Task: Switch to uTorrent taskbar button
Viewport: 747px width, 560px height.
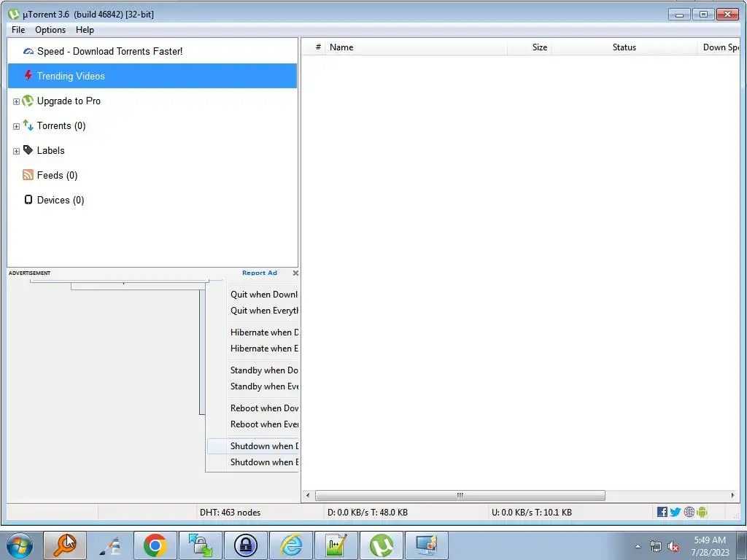Action: (x=382, y=545)
